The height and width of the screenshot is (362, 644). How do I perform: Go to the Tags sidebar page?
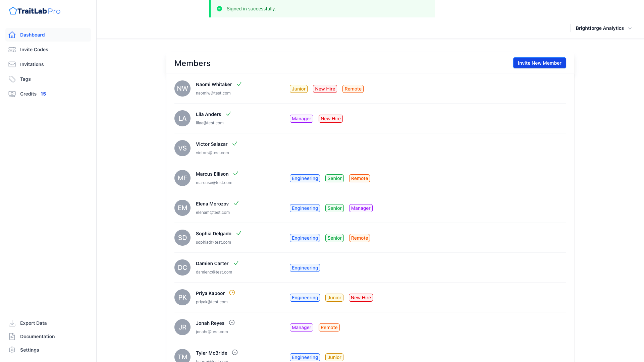25,79
